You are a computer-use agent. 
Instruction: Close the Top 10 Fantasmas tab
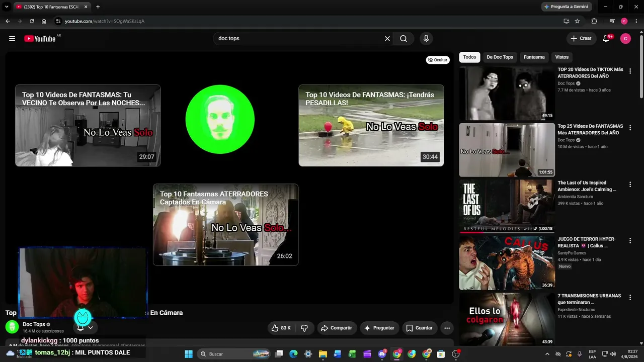tap(86, 7)
